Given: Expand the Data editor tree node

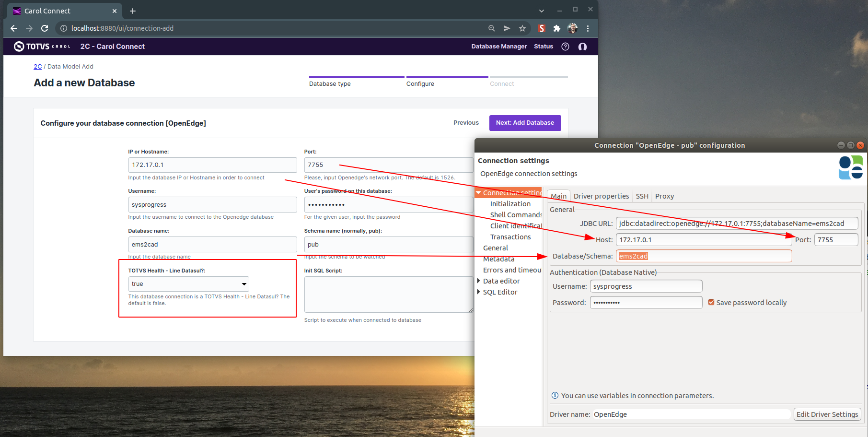Looking at the screenshot, I should point(478,281).
